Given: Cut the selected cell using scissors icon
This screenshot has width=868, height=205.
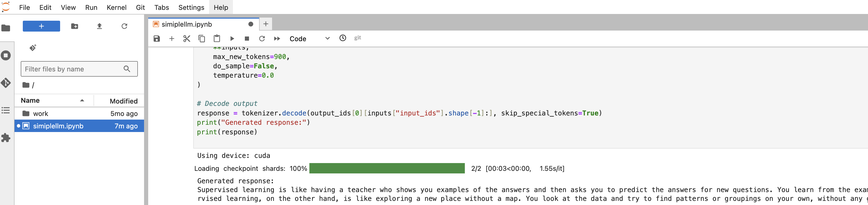Looking at the screenshot, I should click(187, 39).
